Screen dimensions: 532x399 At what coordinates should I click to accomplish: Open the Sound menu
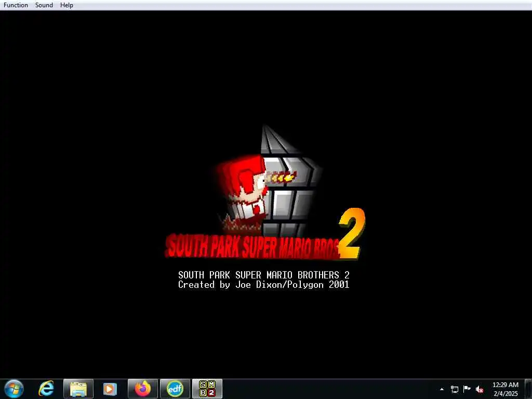[44, 5]
